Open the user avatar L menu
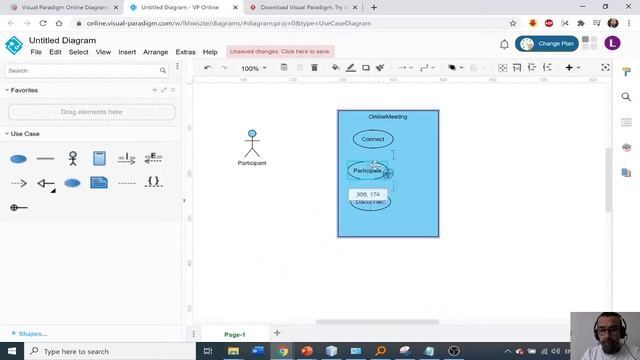Screen dimensions: 640x360 (612, 43)
